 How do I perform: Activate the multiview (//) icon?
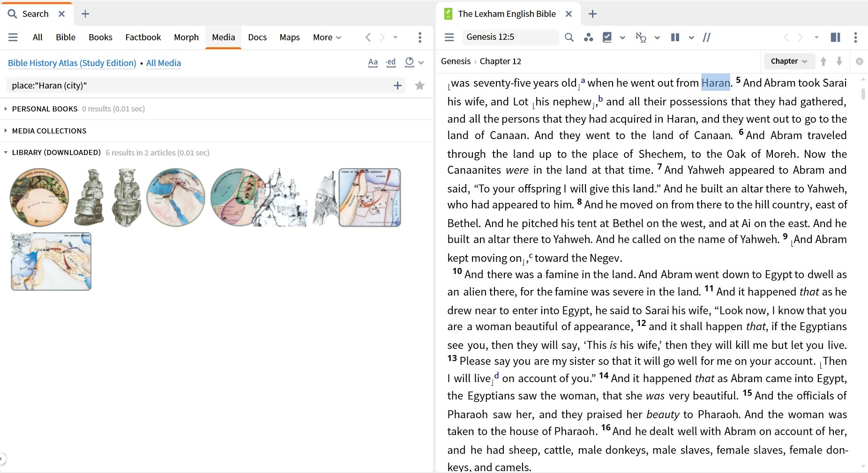pyautogui.click(x=706, y=37)
